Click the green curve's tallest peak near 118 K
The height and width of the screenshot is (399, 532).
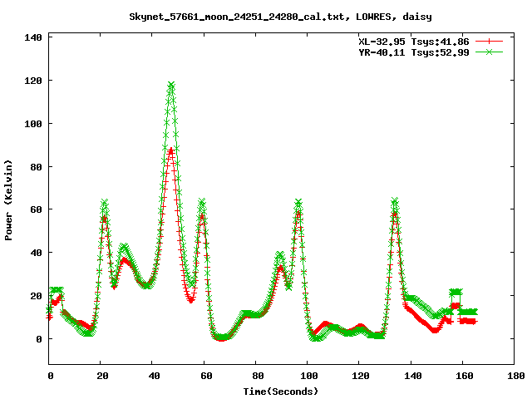click(171, 85)
